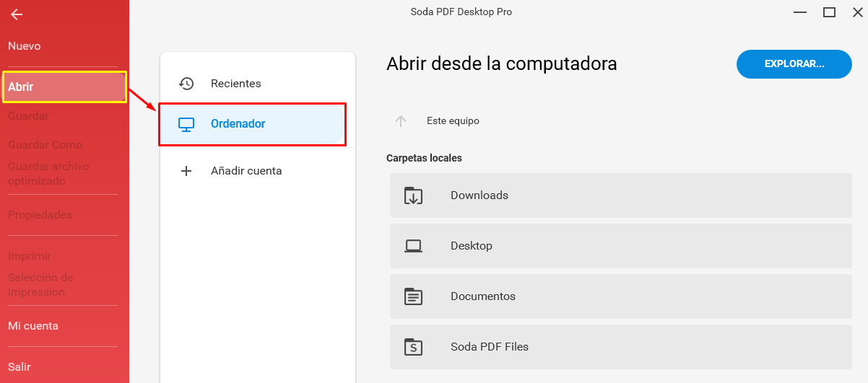868x383 pixels.
Task: Click the Ordenador monitor icon
Action: [186, 124]
